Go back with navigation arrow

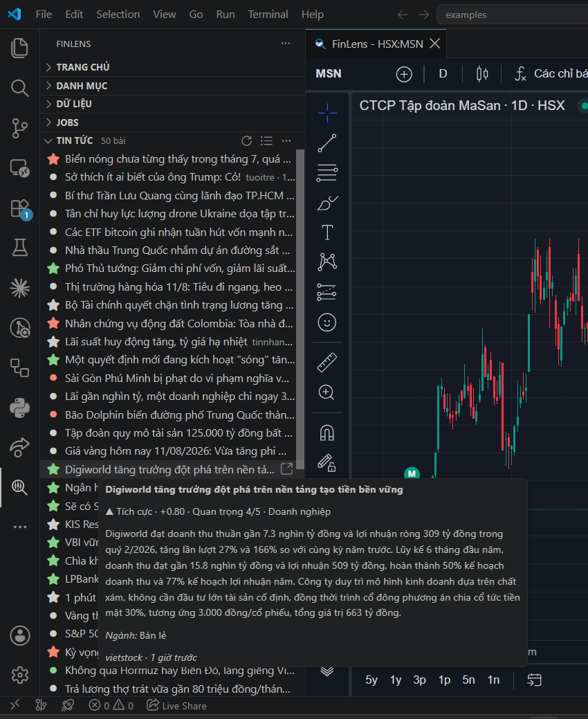click(403, 15)
